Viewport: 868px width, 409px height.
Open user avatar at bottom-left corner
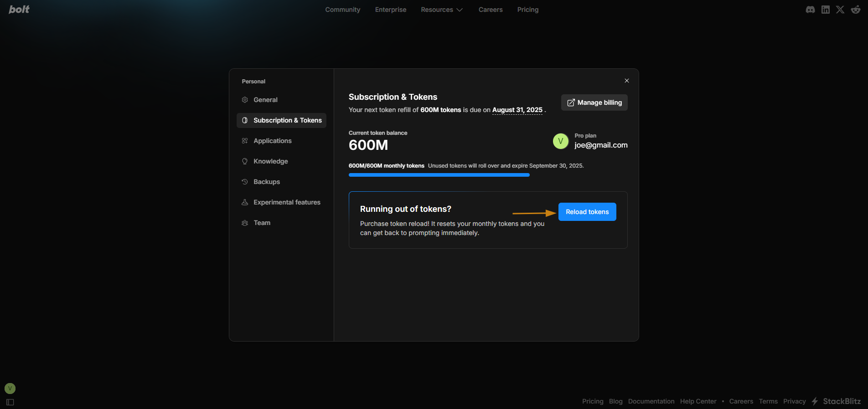[10, 389]
